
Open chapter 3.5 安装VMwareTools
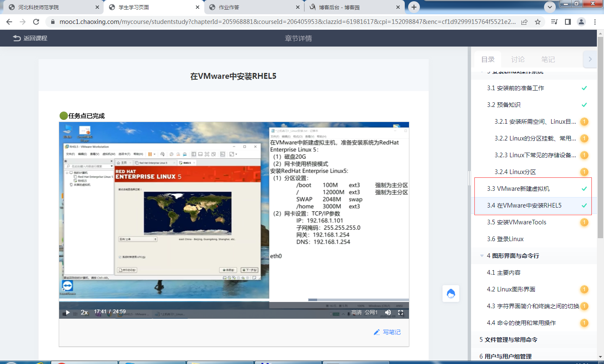pyautogui.click(x=517, y=222)
